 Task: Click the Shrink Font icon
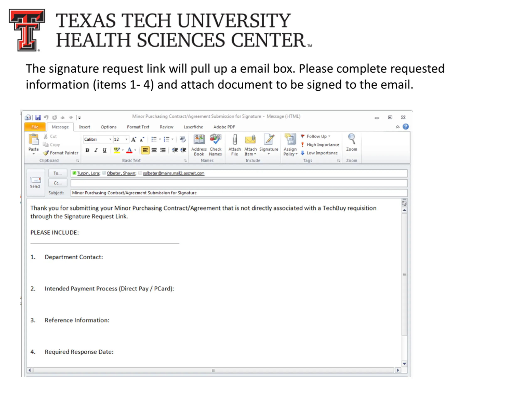[x=142, y=139]
